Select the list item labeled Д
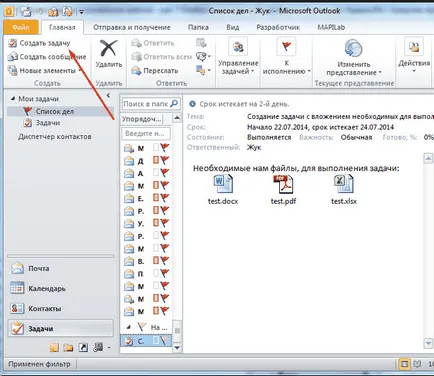This screenshot has height=376, width=434. tap(146, 161)
